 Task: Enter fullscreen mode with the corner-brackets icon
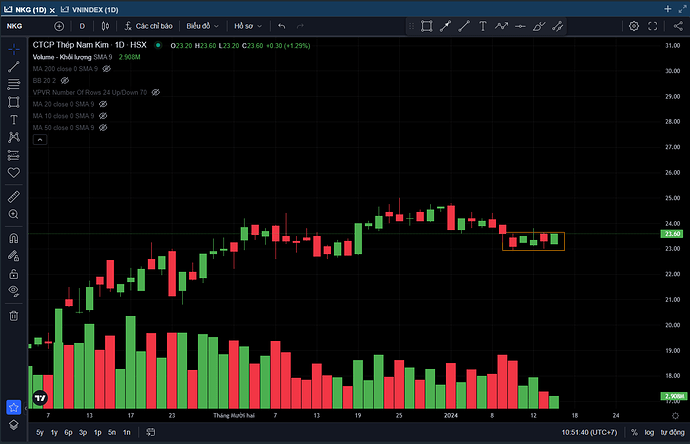[653, 26]
